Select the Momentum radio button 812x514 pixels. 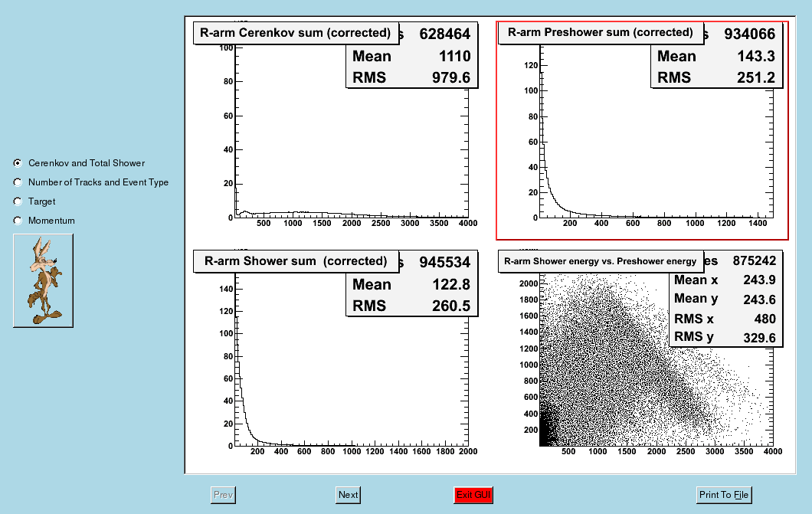coord(18,221)
